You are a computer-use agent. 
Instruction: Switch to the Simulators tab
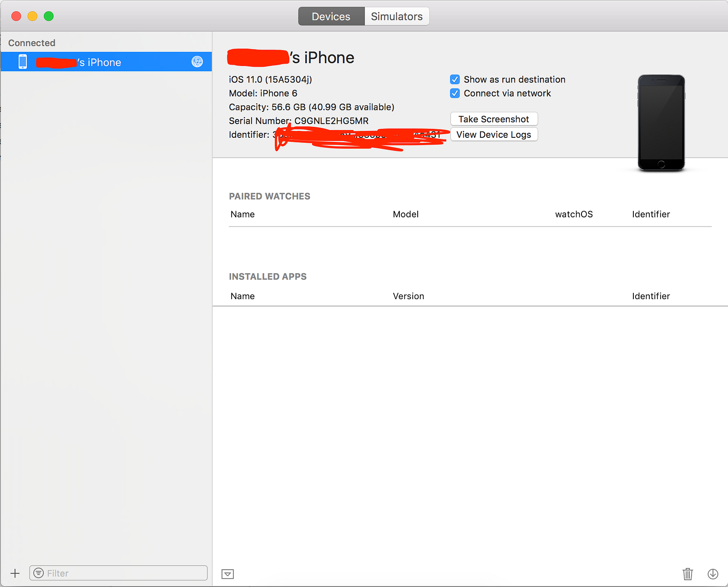(397, 16)
